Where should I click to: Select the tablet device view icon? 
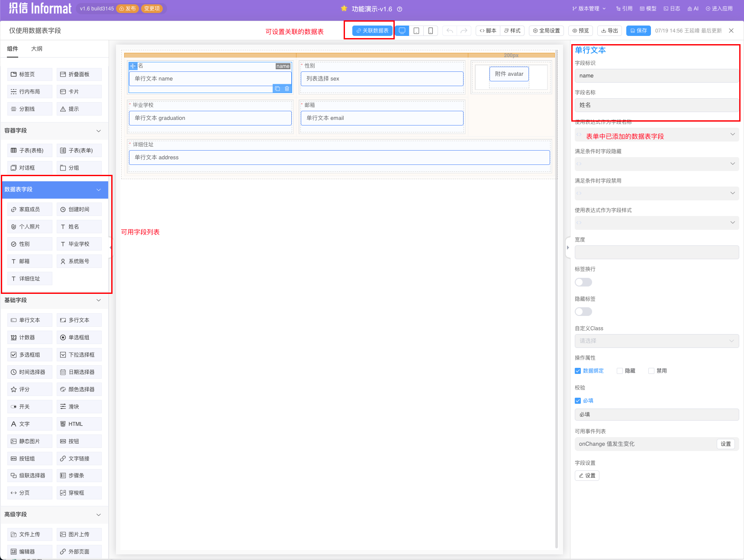point(416,31)
